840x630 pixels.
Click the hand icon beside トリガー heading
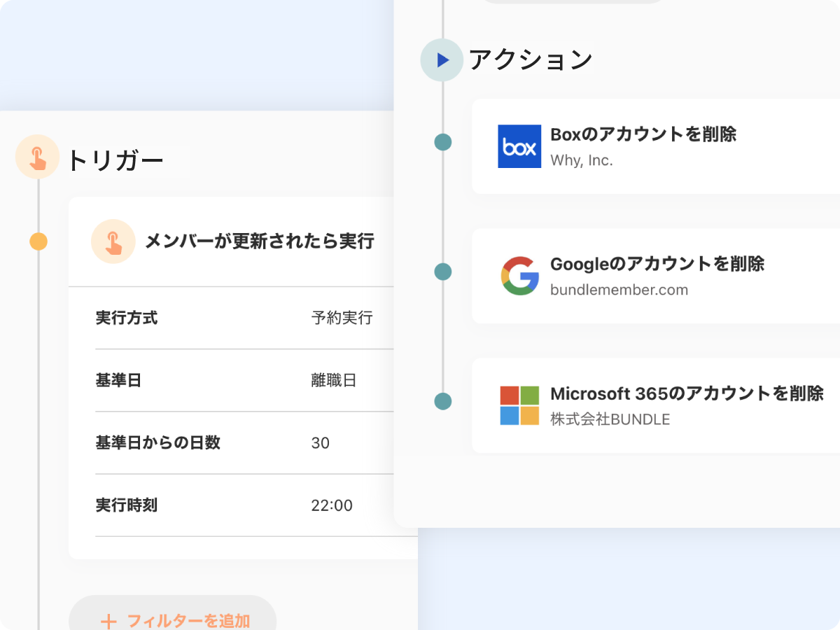click(37, 157)
